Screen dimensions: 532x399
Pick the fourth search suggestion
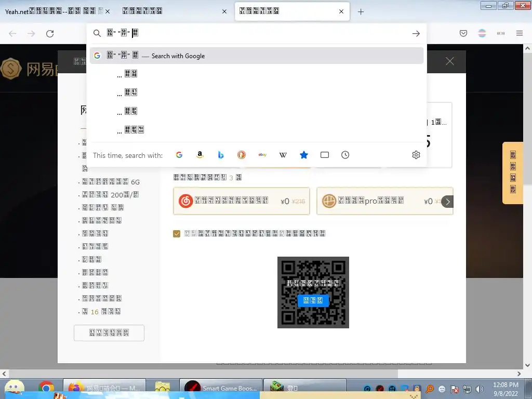click(257, 129)
